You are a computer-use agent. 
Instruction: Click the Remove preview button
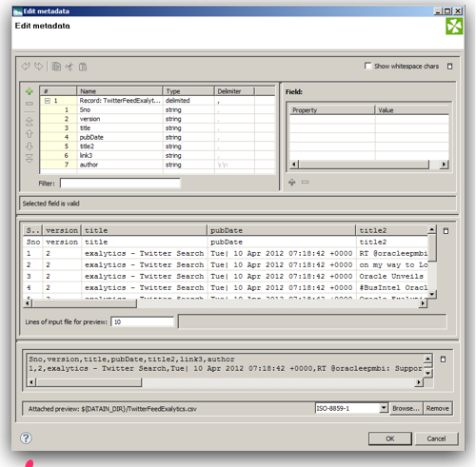(x=438, y=408)
